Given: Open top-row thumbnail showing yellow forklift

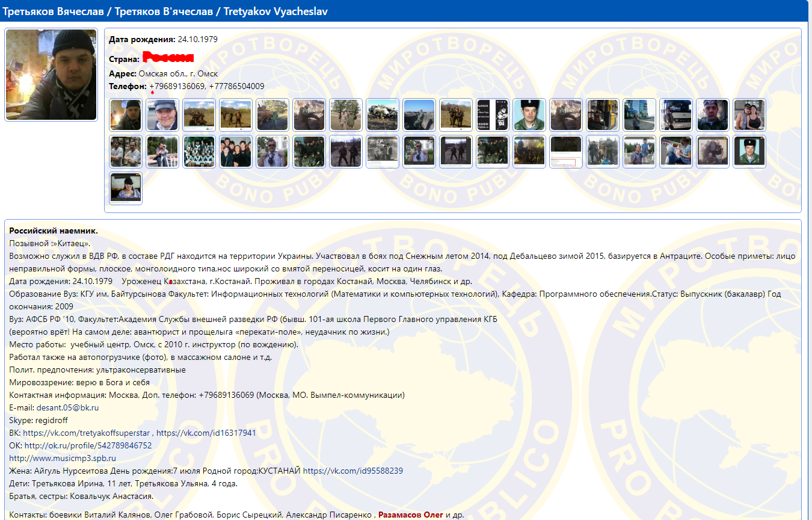Looking at the screenshot, I should (x=603, y=115).
